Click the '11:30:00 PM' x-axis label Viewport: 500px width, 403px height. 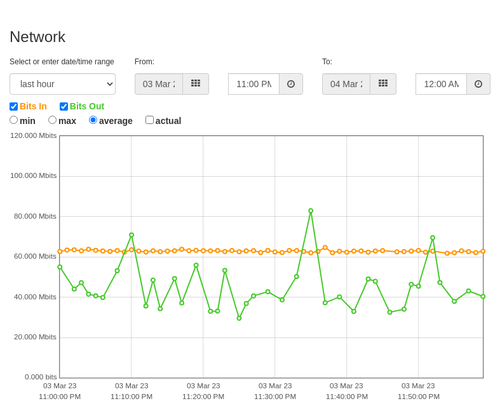click(x=275, y=397)
